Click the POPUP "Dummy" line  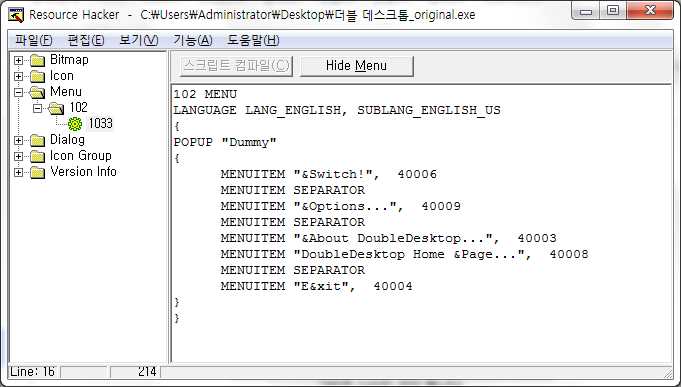[x=225, y=142]
